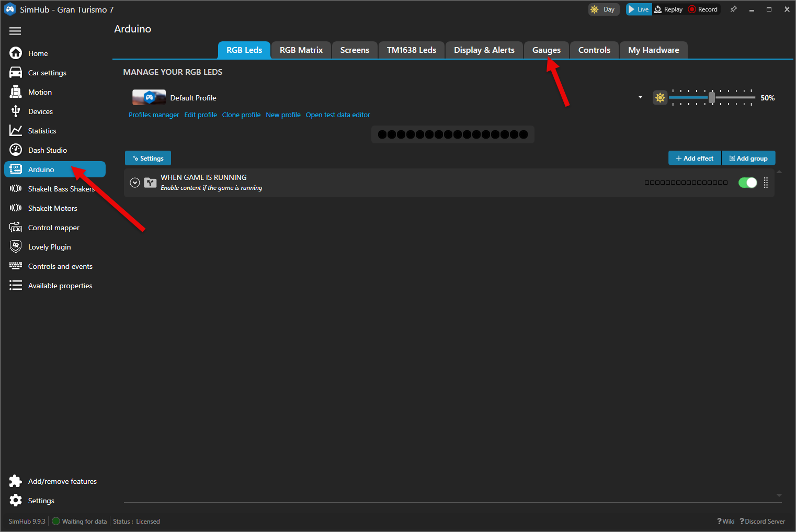This screenshot has width=796, height=532.
Task: Click the Home house icon
Action: 16,53
